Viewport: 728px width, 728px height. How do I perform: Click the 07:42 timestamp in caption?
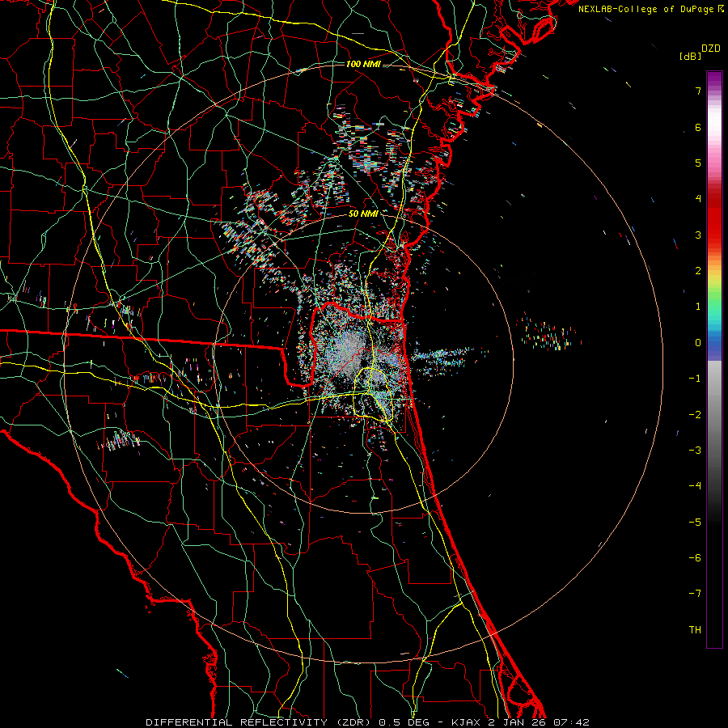571,722
